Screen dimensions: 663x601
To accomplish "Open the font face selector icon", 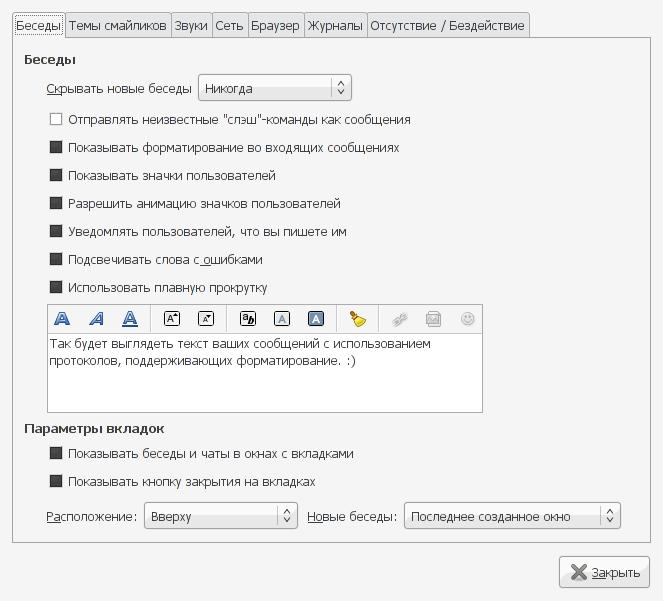I will [x=248, y=319].
